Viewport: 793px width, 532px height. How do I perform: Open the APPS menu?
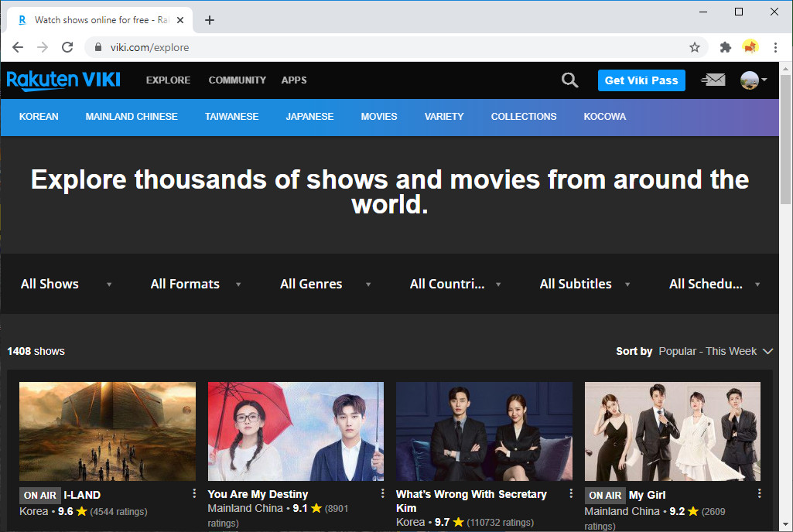(294, 80)
